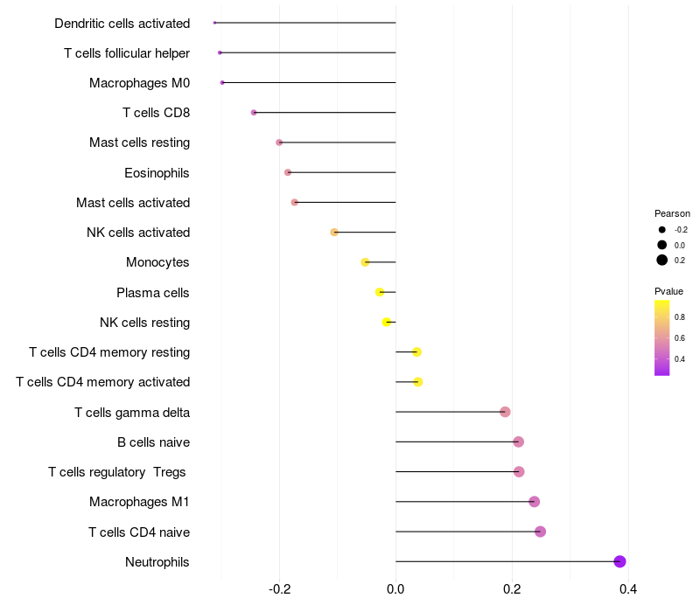
Task: Click the T cells CD4 naive dot
Action: click(540, 532)
